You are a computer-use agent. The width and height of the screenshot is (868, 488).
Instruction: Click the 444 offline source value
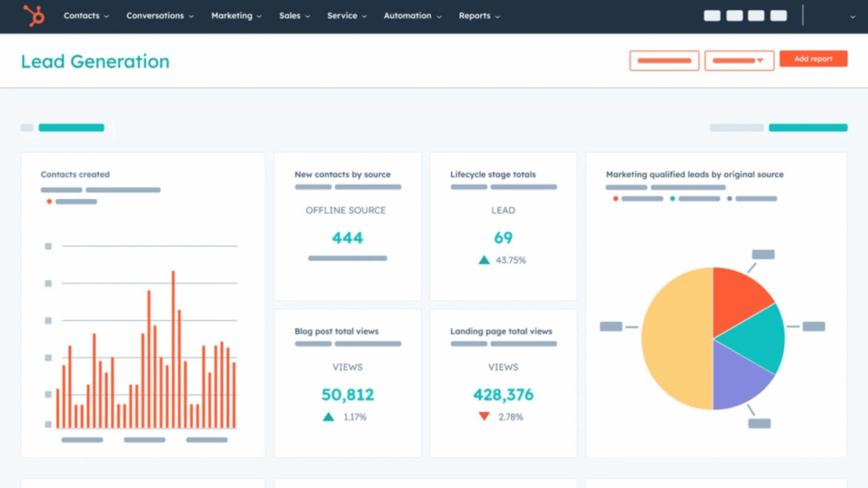(x=348, y=238)
